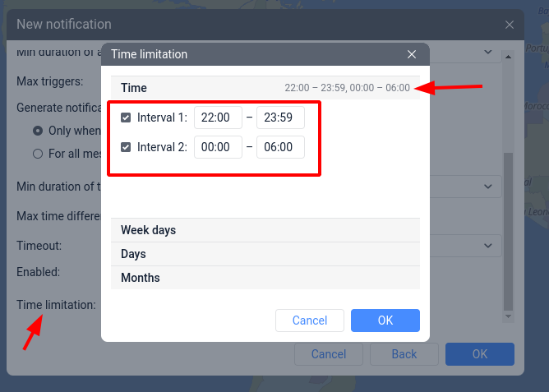Open the Timeout dropdown

point(488,245)
